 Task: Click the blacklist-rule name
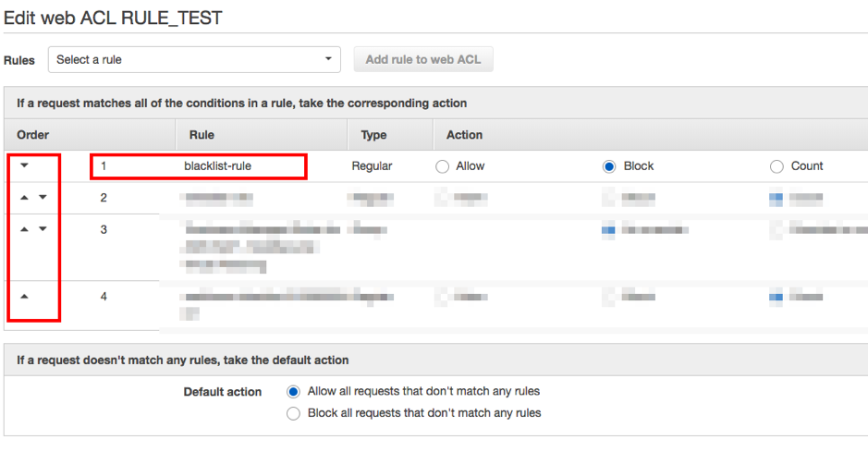[x=217, y=166]
